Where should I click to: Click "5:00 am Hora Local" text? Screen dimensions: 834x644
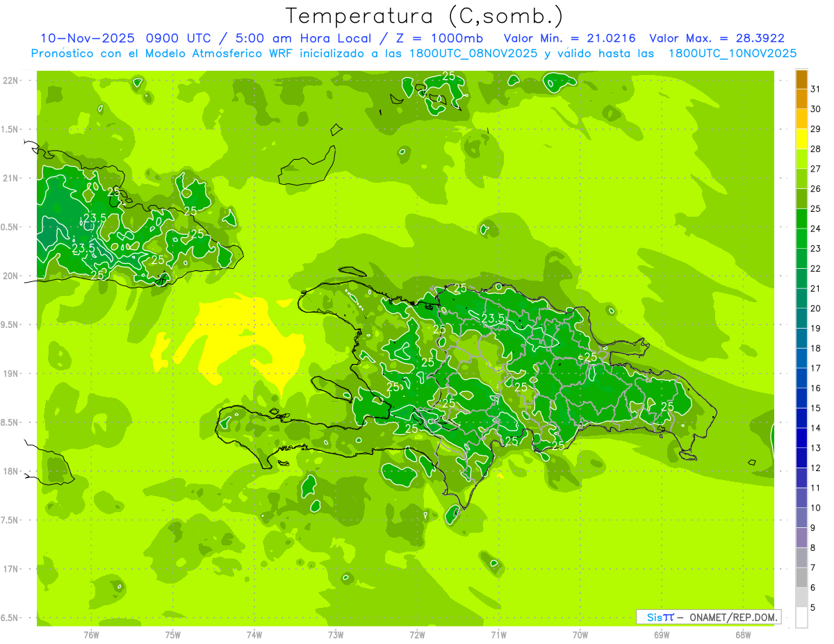pyautogui.click(x=305, y=38)
